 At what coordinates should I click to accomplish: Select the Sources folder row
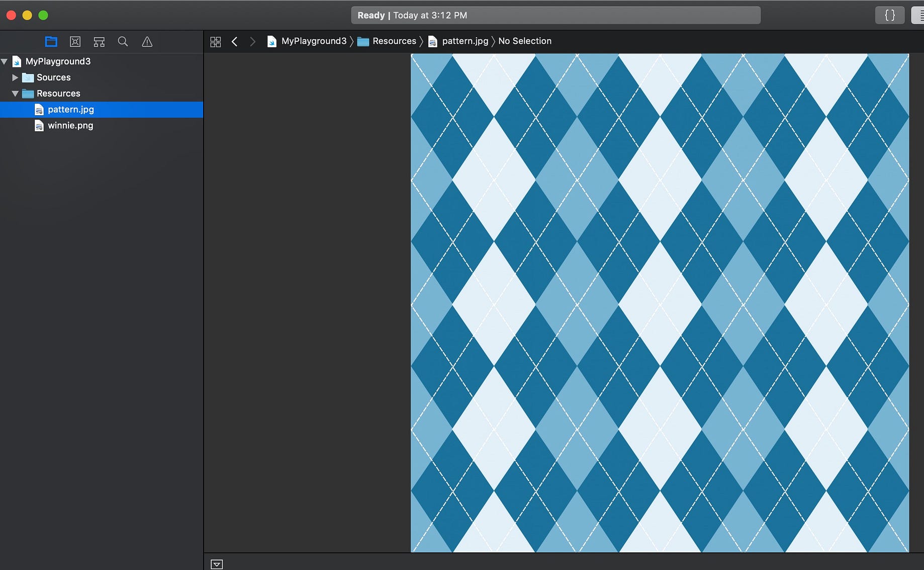click(x=102, y=77)
